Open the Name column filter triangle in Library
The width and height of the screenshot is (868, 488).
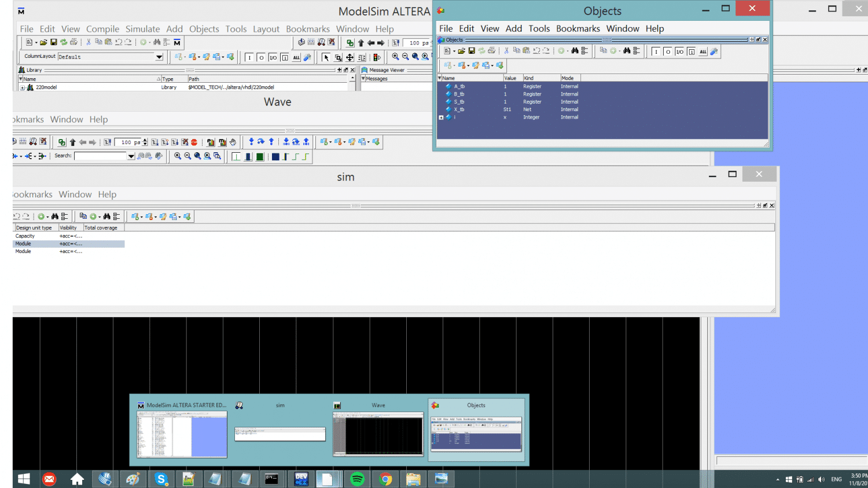(x=21, y=79)
